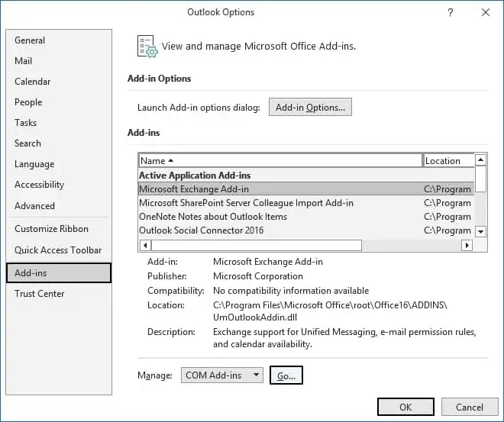This screenshot has width=504, height=422.
Task: Click the Location column header
Action: click(447, 161)
